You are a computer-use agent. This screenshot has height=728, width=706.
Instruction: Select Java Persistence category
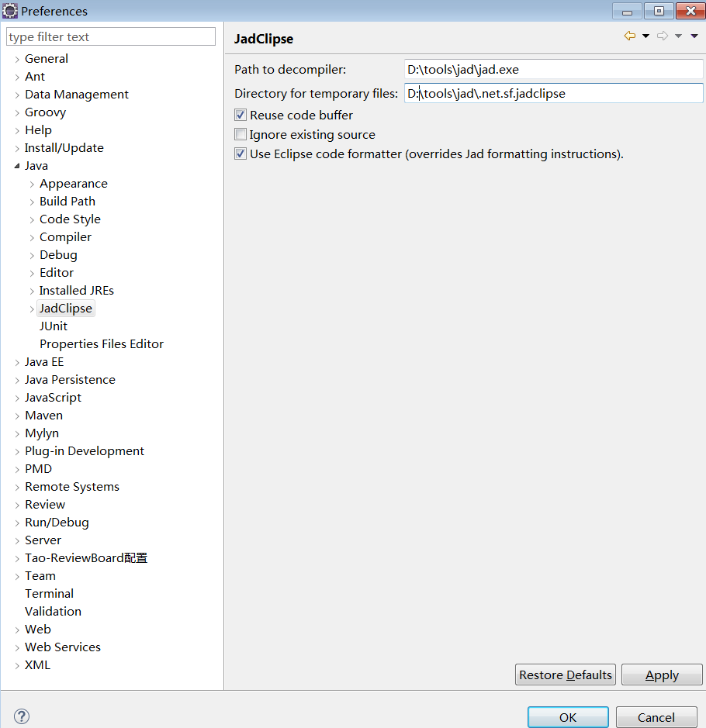tap(70, 379)
